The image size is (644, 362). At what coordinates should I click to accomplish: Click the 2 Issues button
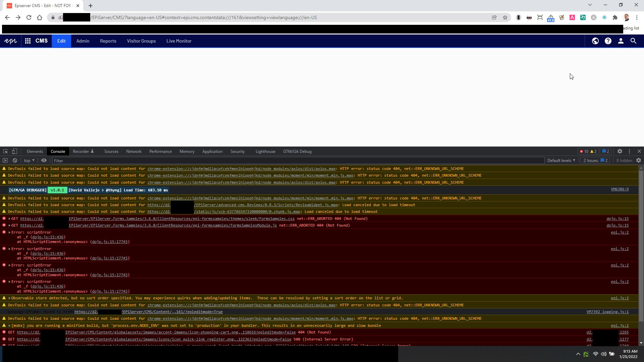[595, 161]
